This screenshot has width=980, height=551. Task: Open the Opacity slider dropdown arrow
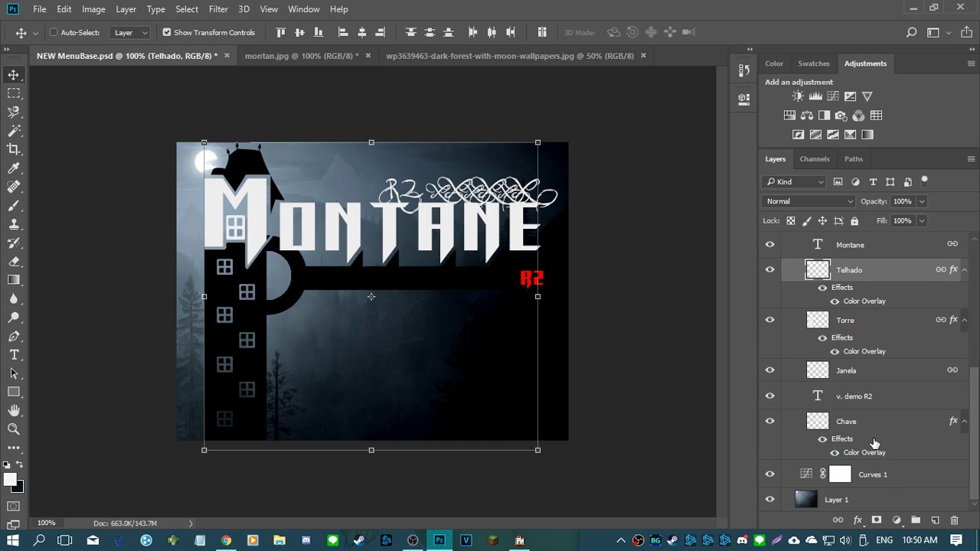pyautogui.click(x=922, y=201)
